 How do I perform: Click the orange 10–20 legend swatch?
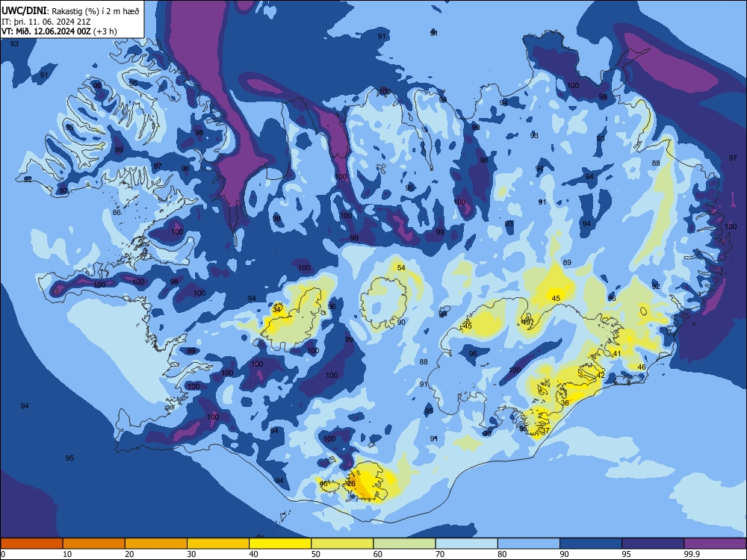[94, 544]
